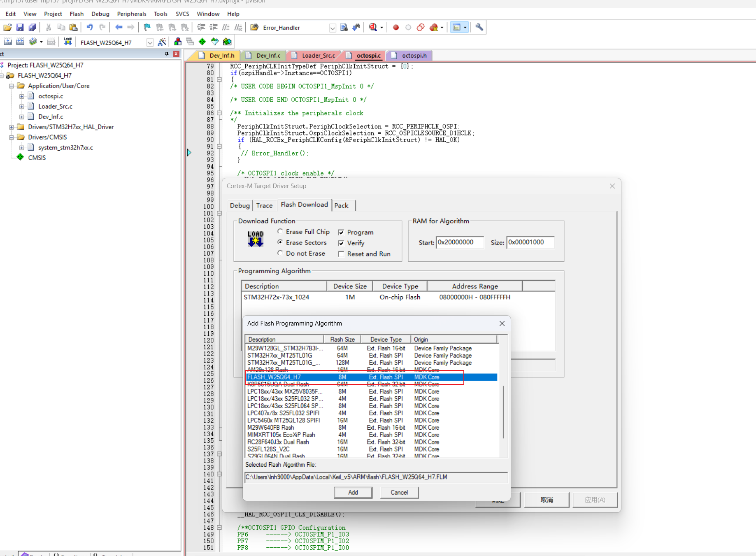Click Add in Add Flash Programming Algorithm
The width and height of the screenshot is (756, 556).
tap(353, 492)
